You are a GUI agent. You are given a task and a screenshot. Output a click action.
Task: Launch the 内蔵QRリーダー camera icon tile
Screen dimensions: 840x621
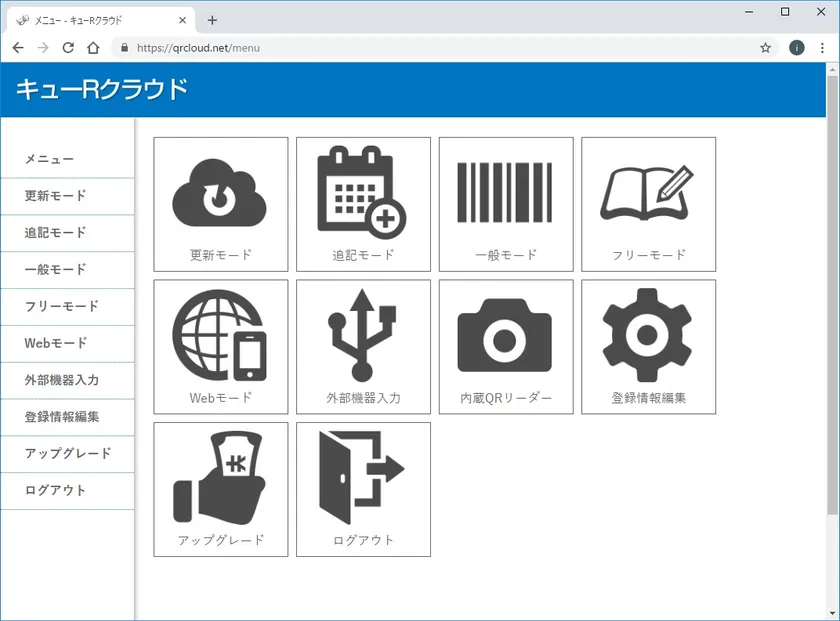[x=506, y=346]
